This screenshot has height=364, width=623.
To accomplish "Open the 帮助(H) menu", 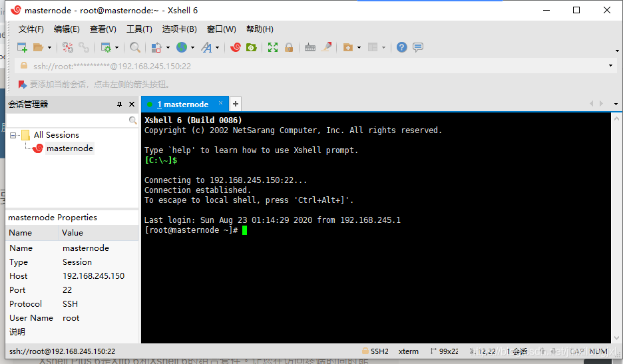I will point(260,29).
